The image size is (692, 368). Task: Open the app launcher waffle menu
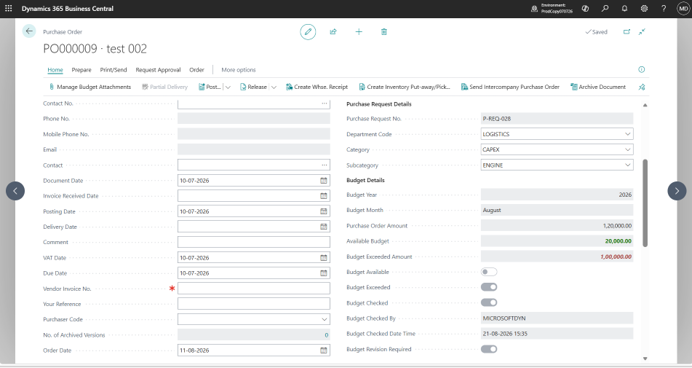[x=8, y=8]
